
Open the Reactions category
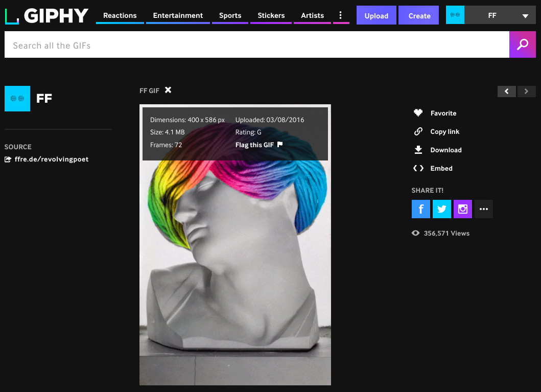pos(120,15)
